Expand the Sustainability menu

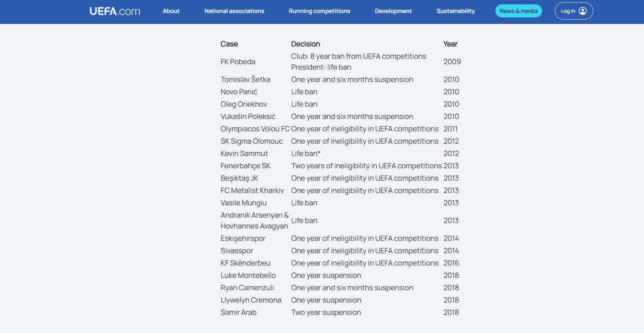(456, 11)
